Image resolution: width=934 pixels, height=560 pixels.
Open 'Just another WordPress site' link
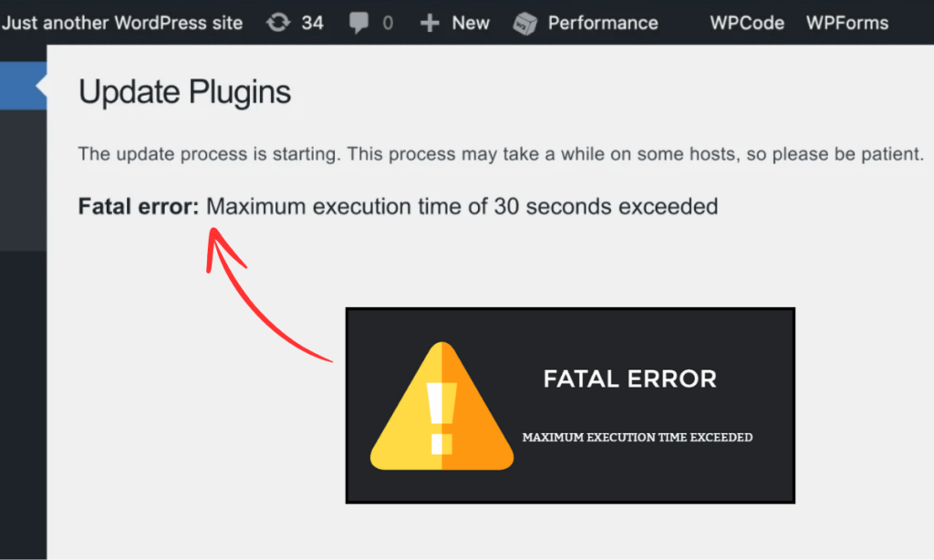123,23
